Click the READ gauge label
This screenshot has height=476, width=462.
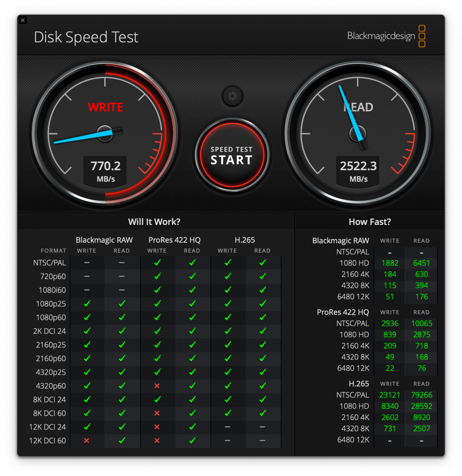pos(358,107)
